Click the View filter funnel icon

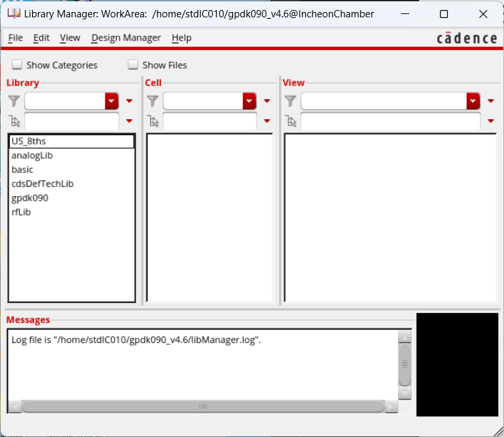(290, 101)
